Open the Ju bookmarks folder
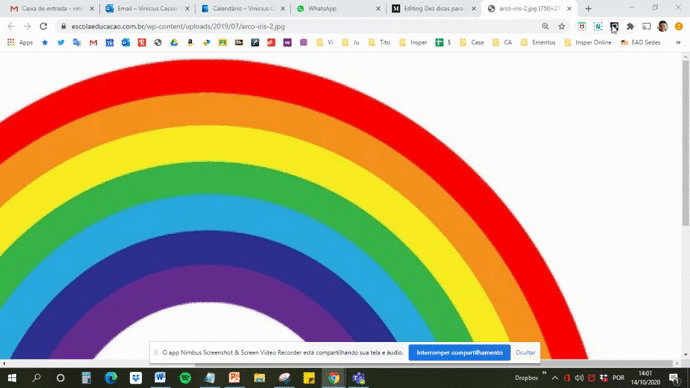The width and height of the screenshot is (690, 388). (x=351, y=43)
